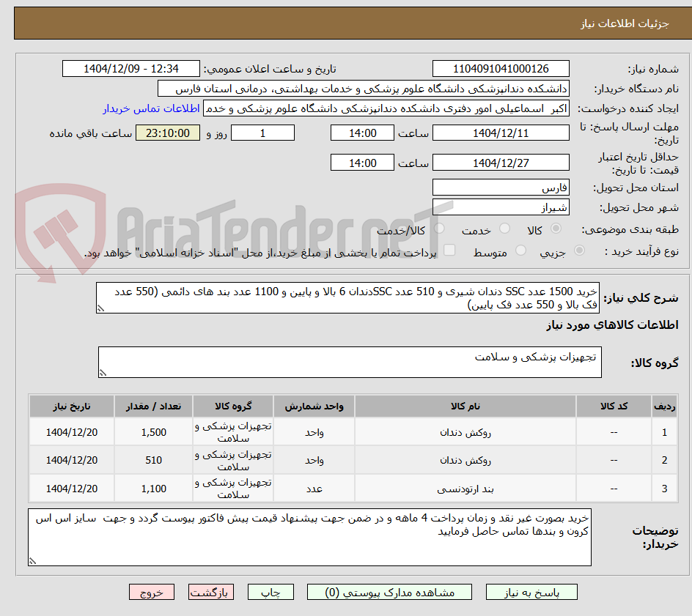Click date 1404/12/20 in row 1
The width and height of the screenshot is (692, 616).
(x=72, y=433)
